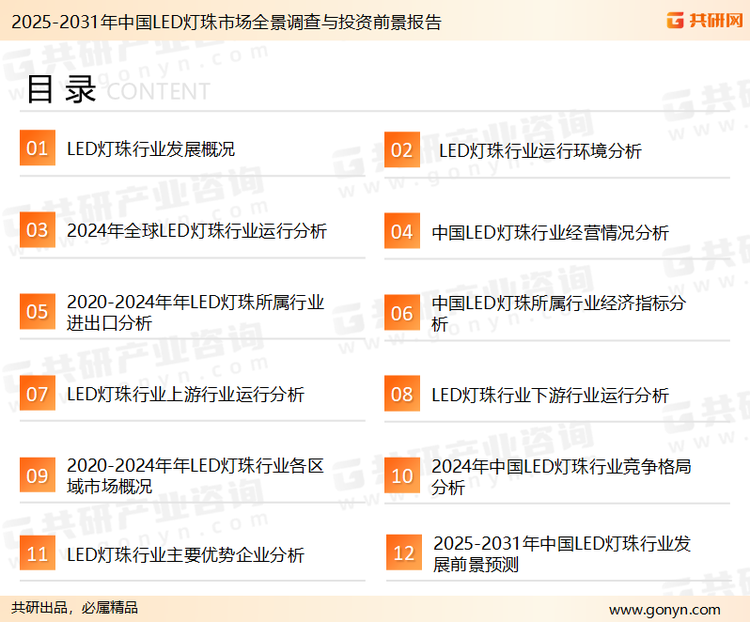Open 2020-2024年LED灯珠所属行业进出口分析 entry

(195, 312)
